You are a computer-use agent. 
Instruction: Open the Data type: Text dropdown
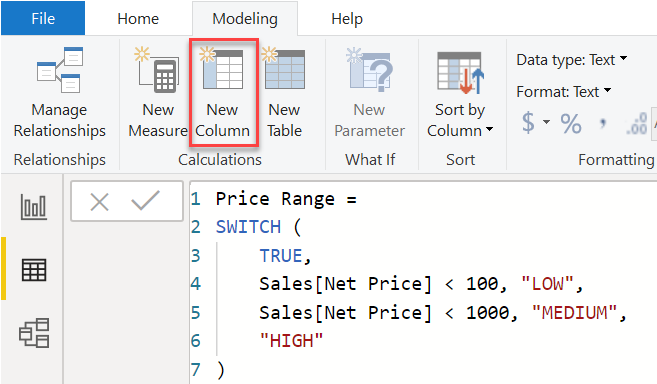(572, 60)
